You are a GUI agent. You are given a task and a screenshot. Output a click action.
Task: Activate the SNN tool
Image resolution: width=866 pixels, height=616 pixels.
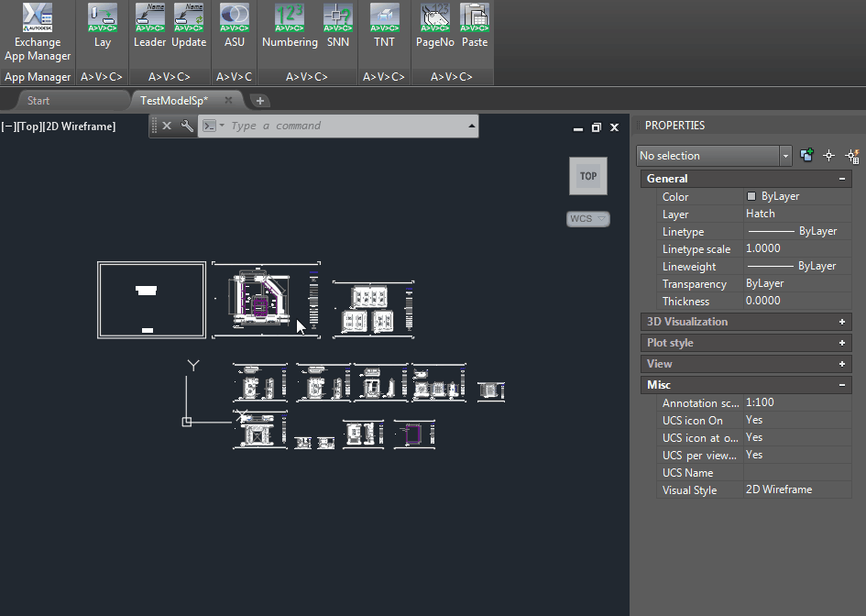(x=338, y=26)
